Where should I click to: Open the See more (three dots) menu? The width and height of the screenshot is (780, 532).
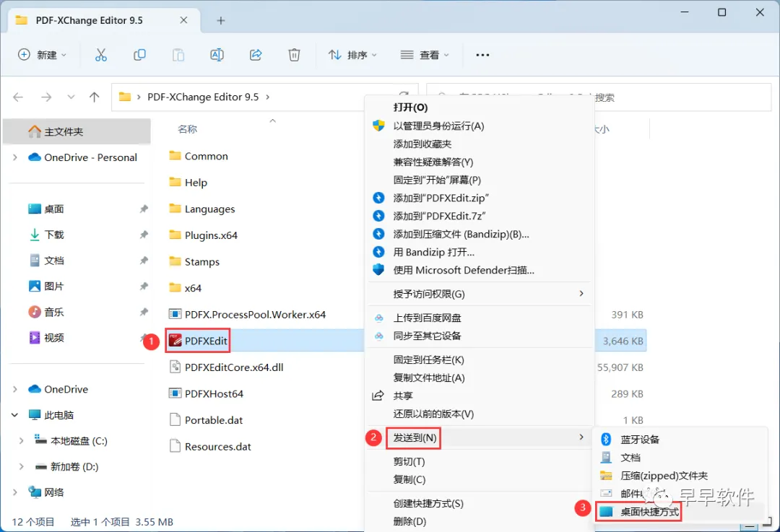click(x=482, y=55)
